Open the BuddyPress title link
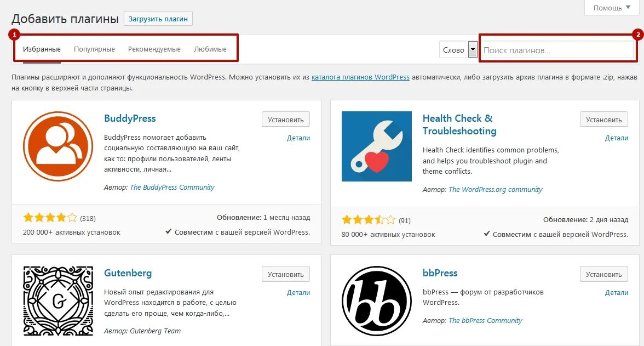The image size is (644, 346). coord(130,118)
